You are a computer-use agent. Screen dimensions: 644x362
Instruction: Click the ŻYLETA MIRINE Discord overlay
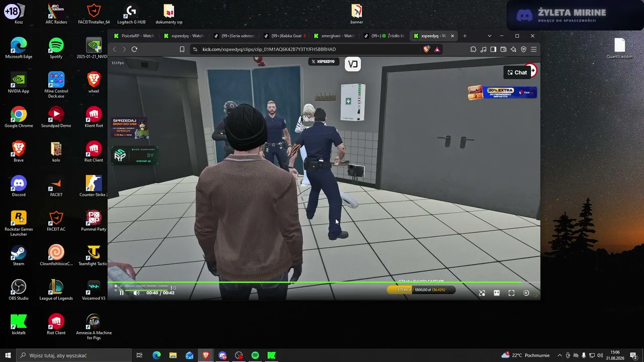pyautogui.click(x=575, y=16)
